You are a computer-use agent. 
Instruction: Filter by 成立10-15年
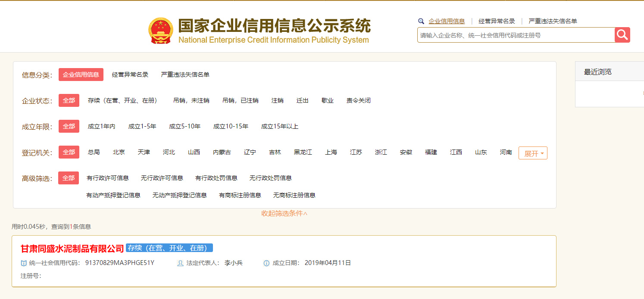click(231, 126)
